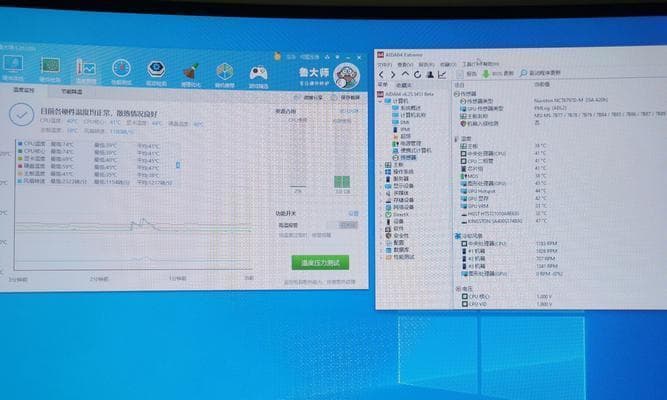This screenshot has height=400, width=667.
Task: Collapse 计算机 node in AIDA64 tree
Action: [x=380, y=101]
